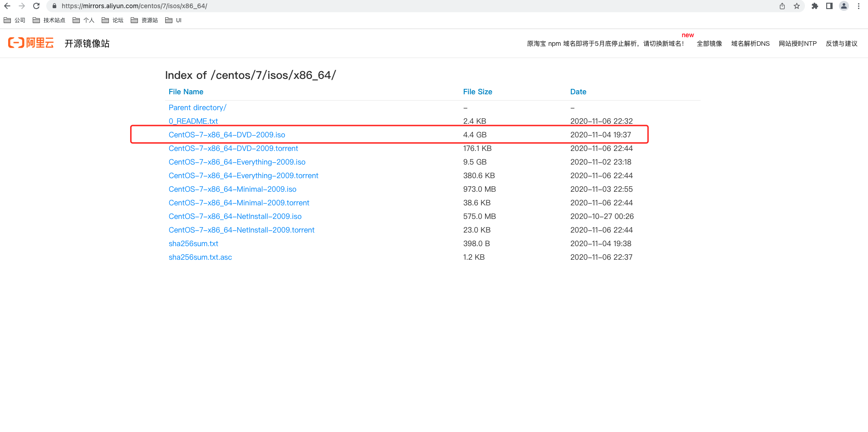The image size is (868, 432).
Task: Open 域名解析DNS navigation item
Action: click(x=750, y=44)
